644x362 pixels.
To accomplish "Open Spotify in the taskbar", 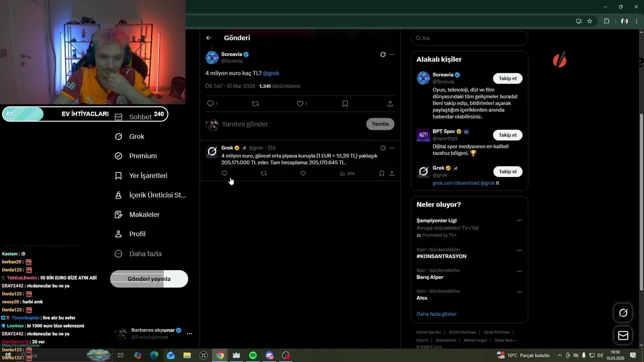I will pos(253,355).
